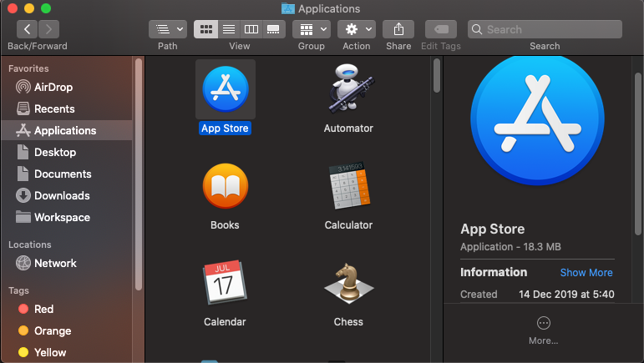Viewport: 644px width, 363px height.
Task: Open Desktop in the sidebar
Action: (67, 152)
